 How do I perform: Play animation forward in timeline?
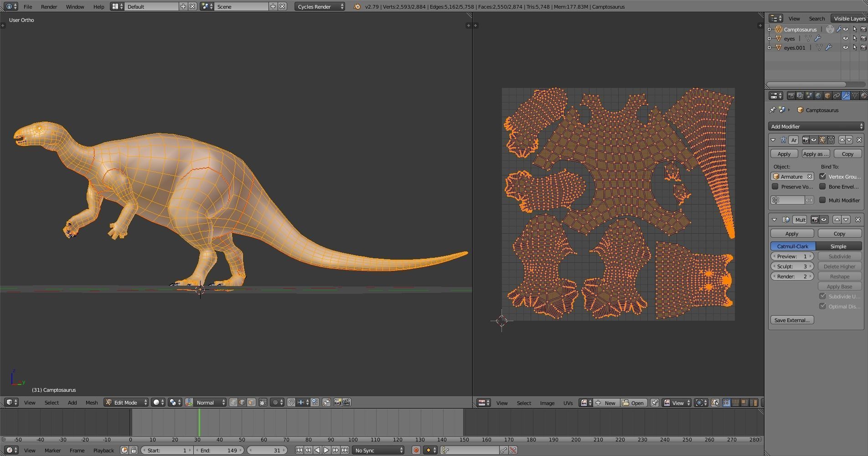(326, 450)
